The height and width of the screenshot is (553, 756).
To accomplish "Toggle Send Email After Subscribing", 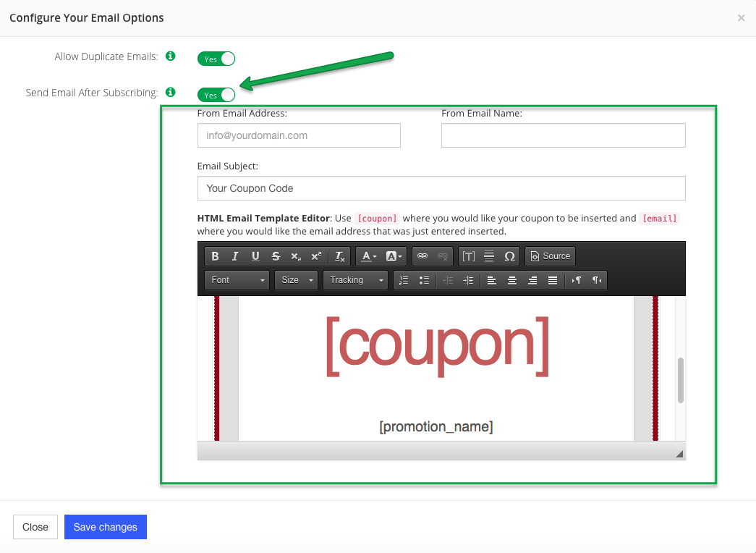I will [x=216, y=95].
